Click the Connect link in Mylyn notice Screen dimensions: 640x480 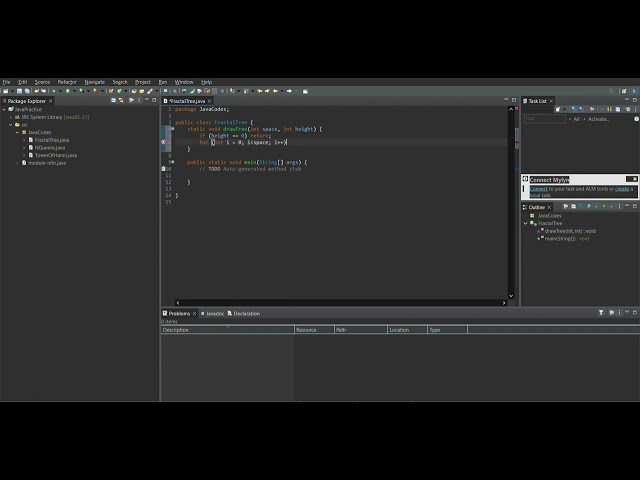[539, 189]
